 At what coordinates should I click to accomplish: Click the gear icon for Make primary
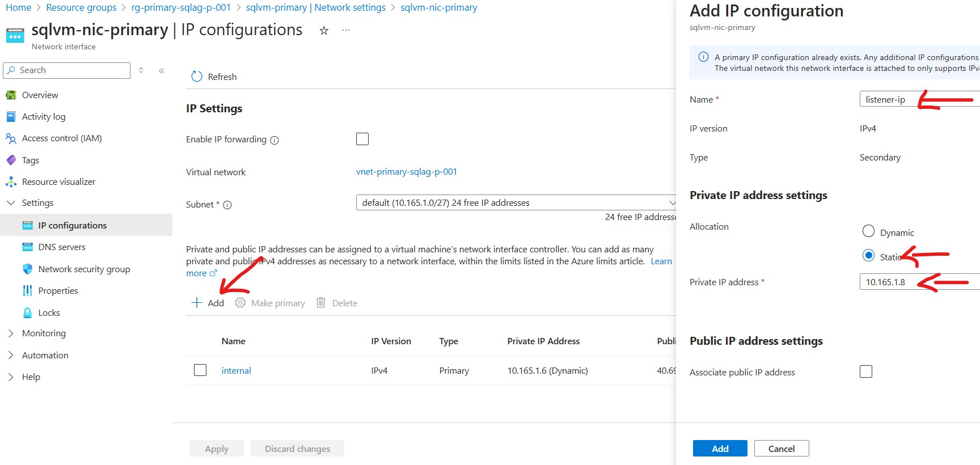pos(240,303)
